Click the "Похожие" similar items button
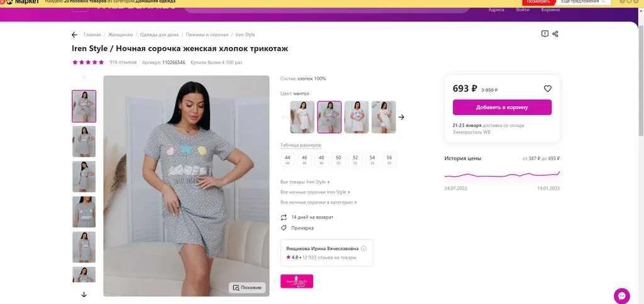644x304 pixels. pyautogui.click(x=247, y=288)
